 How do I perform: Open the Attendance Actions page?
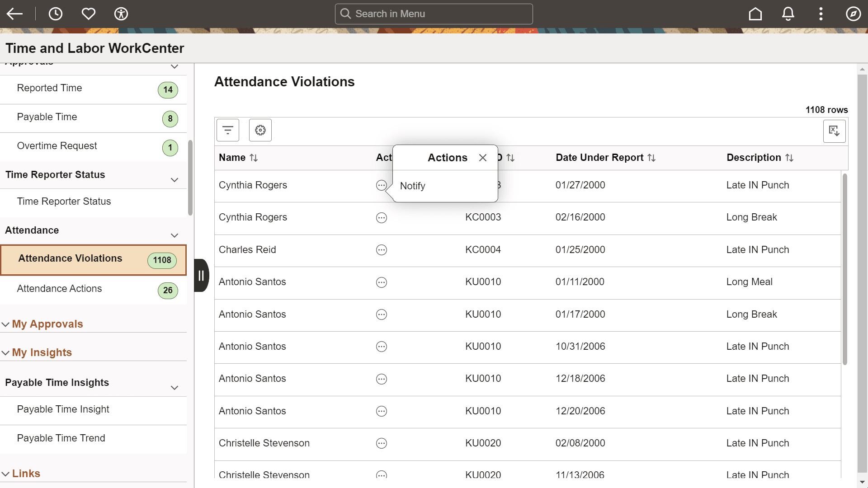59,288
